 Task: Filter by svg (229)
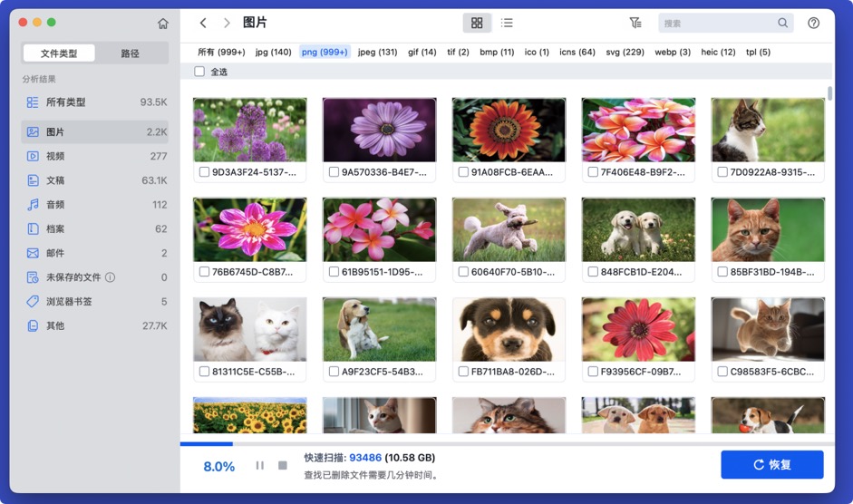click(x=625, y=53)
